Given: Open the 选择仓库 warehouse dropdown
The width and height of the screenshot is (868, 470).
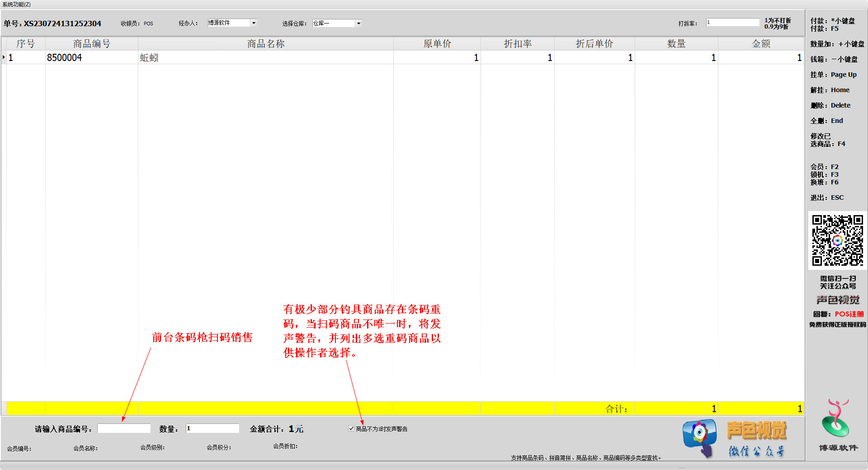Looking at the screenshot, I should tap(359, 23).
